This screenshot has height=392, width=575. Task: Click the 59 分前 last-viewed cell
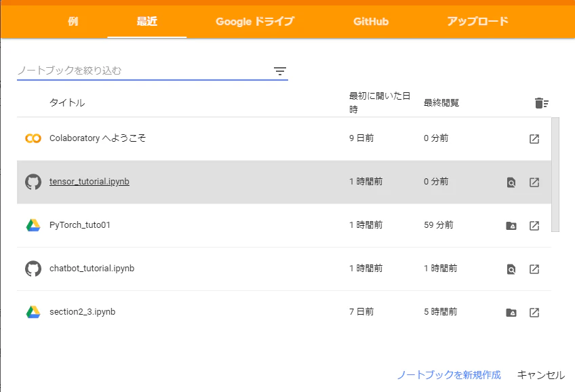pos(439,224)
